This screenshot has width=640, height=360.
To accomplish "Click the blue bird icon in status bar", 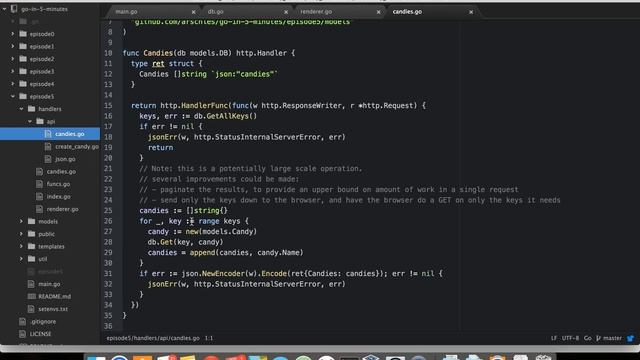I will tap(631, 338).
